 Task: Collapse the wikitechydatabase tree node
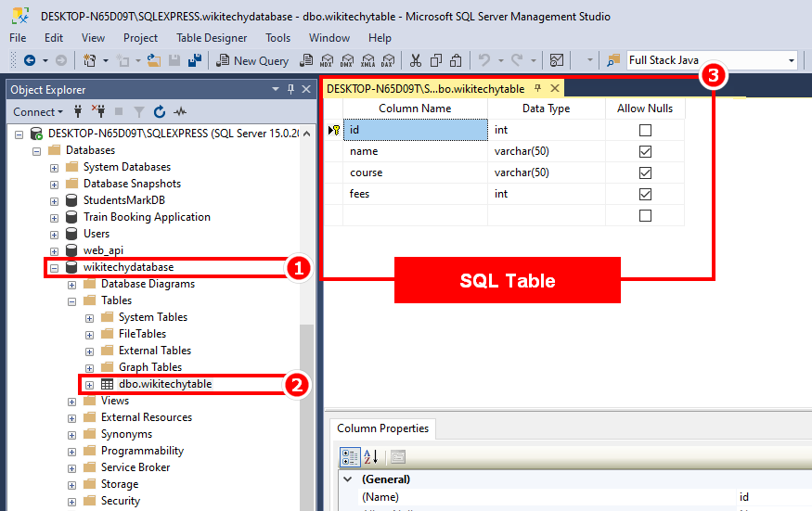[54, 267]
